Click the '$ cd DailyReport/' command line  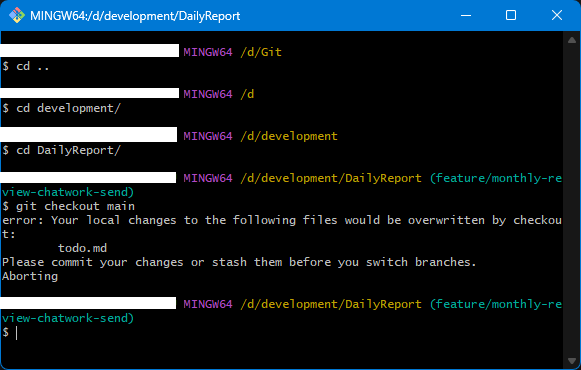point(62,150)
